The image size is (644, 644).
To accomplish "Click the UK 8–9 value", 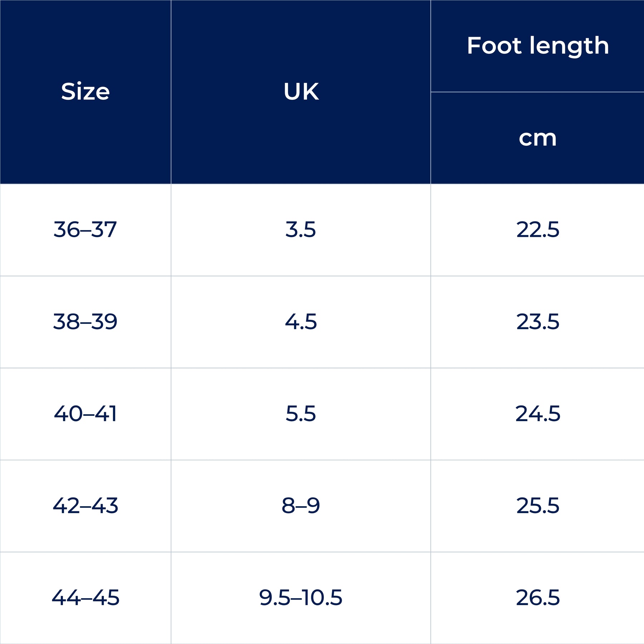I will tap(301, 506).
